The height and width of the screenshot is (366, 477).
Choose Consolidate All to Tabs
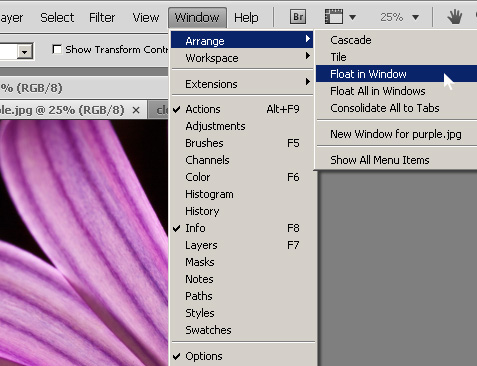[x=397, y=108]
